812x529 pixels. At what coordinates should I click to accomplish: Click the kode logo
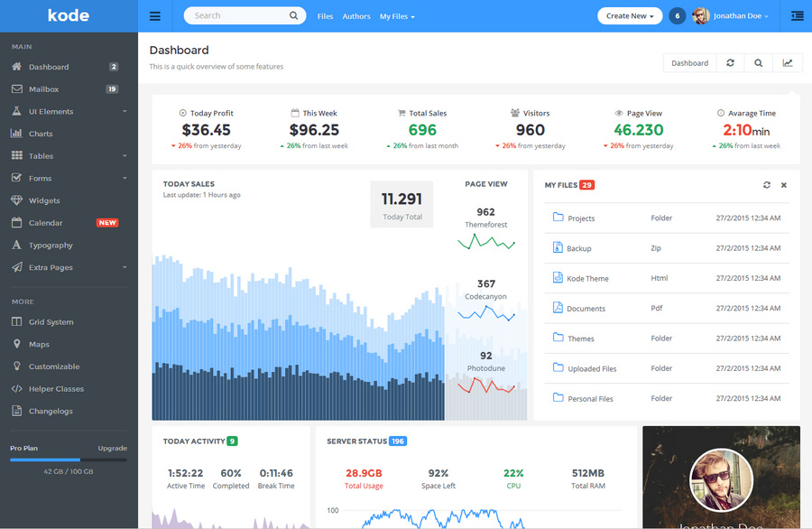(x=69, y=15)
